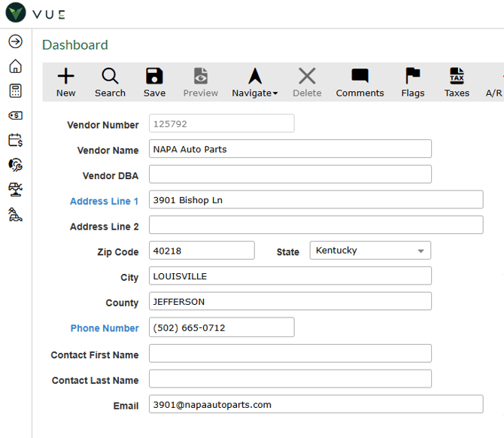Focus the Email input field
The image size is (504, 438).
coord(315,405)
